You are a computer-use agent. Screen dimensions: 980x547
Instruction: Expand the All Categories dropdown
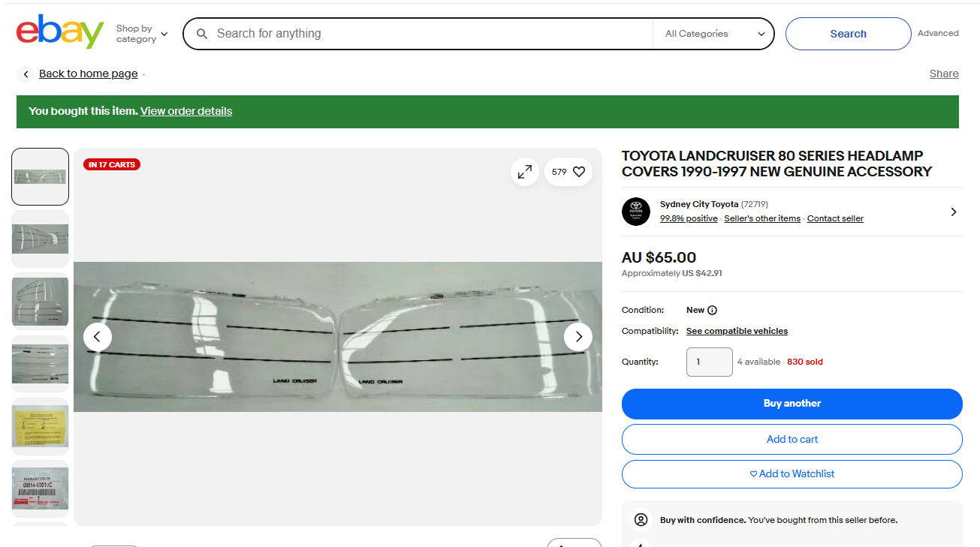tap(714, 34)
